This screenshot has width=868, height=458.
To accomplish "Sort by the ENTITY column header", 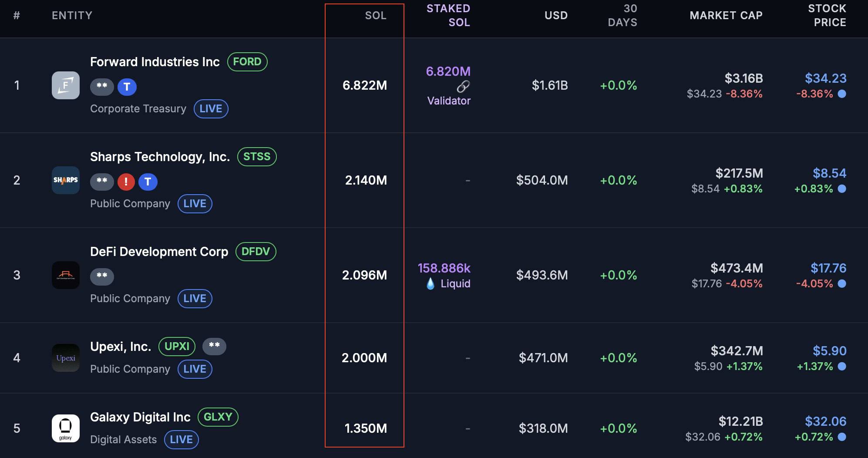I will [x=72, y=16].
